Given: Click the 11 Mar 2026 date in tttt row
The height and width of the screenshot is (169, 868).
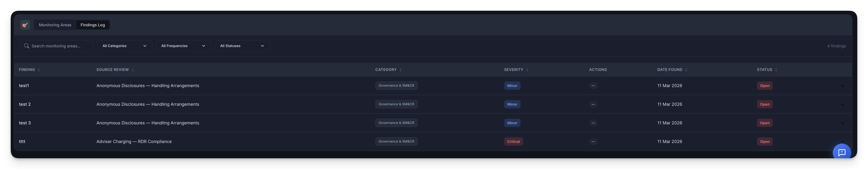Looking at the screenshot, I should (x=669, y=142).
